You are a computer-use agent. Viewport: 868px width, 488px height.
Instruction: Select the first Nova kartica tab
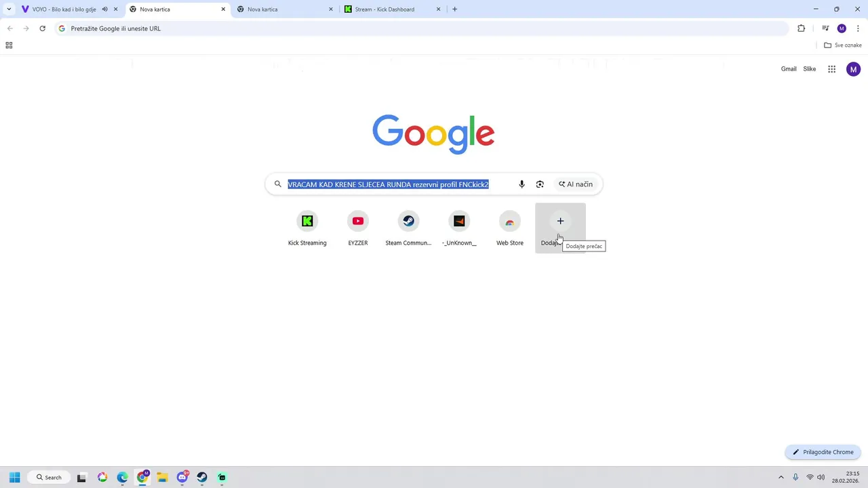(x=176, y=9)
